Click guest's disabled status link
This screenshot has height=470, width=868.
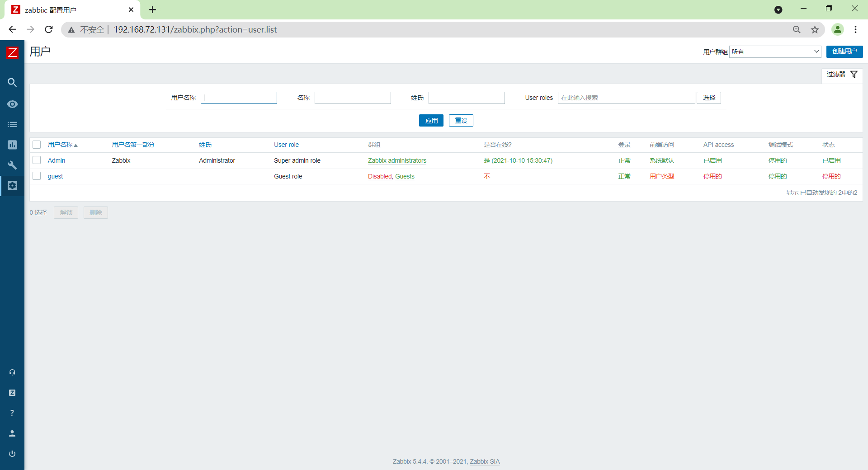pyautogui.click(x=831, y=176)
